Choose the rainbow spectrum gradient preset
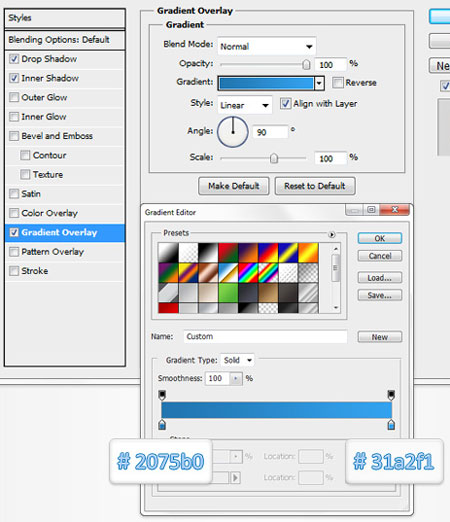This screenshot has width=450, height=522. tap(248, 273)
